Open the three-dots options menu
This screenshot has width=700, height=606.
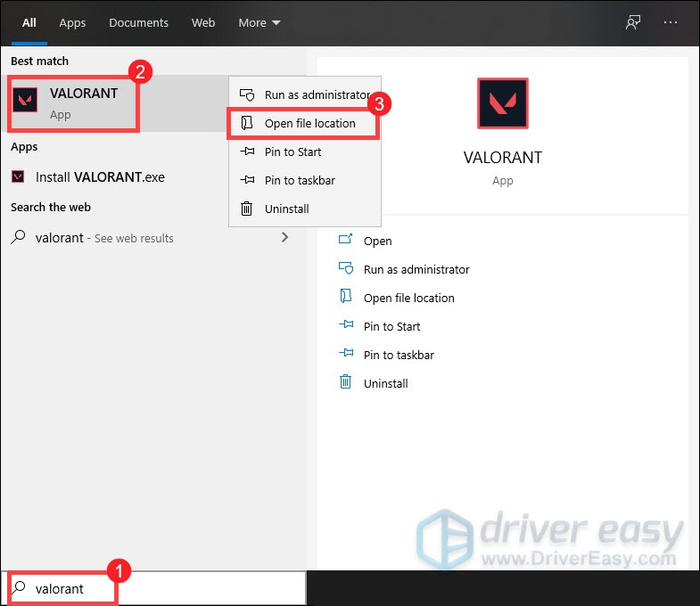click(x=671, y=22)
